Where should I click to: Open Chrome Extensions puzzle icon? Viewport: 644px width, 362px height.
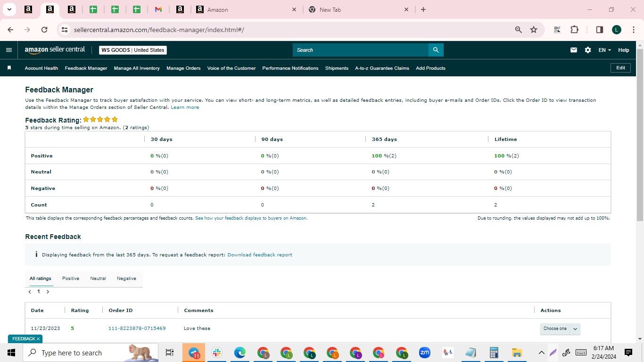coord(574,30)
